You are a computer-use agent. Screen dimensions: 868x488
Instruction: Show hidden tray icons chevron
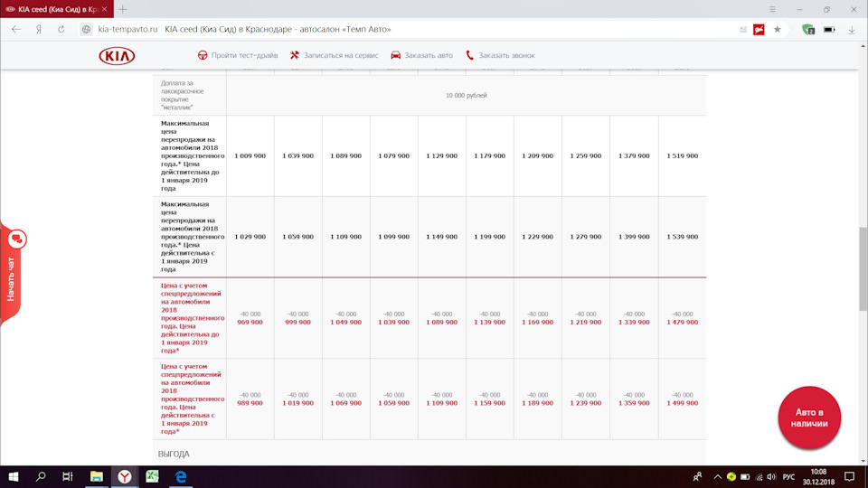click(717, 476)
